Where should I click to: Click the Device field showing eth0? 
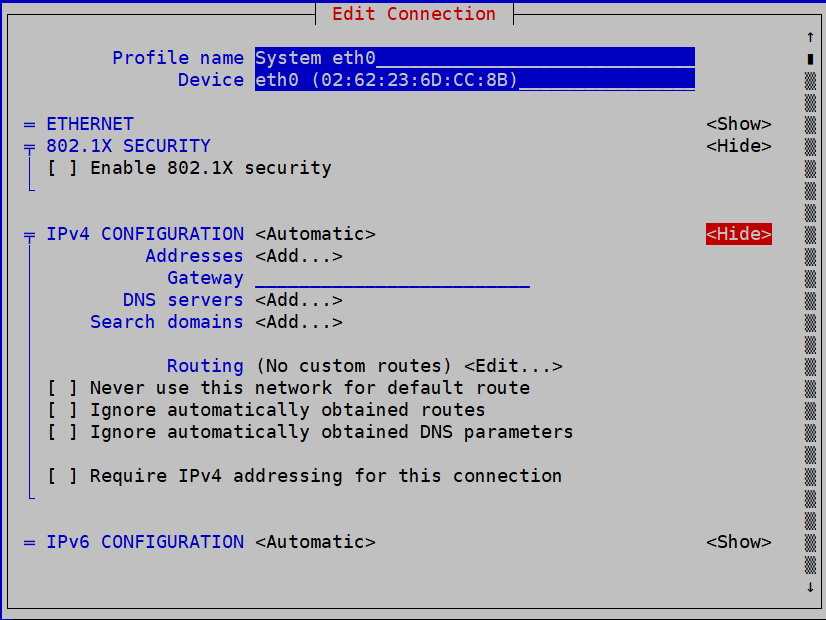pos(470,79)
